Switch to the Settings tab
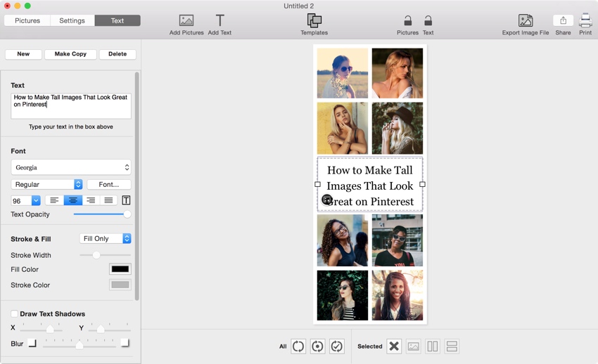This screenshot has height=364, width=598. pos(72,20)
